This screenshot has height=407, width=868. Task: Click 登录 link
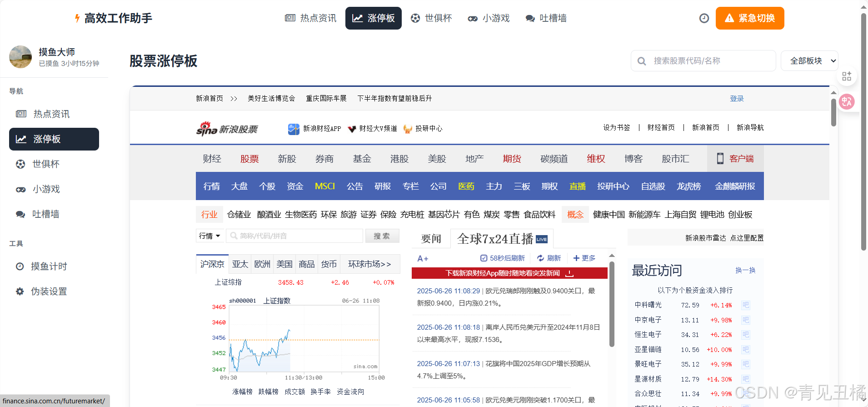[737, 99]
